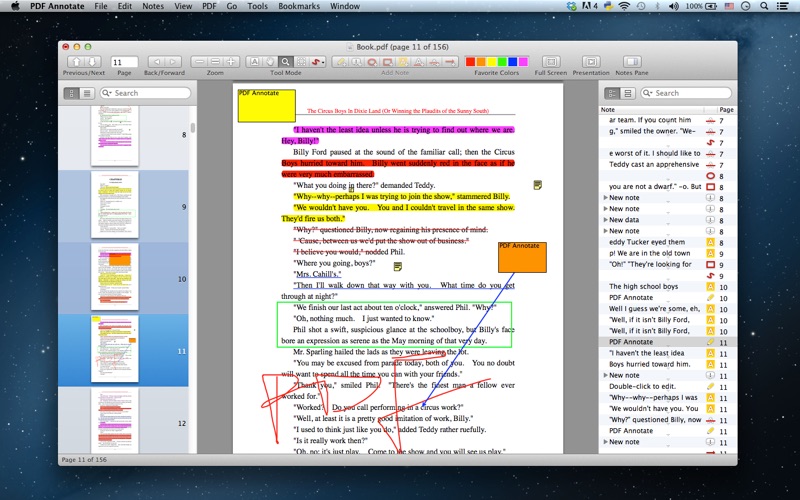
Task: Pick the red favorite color
Action: (470, 62)
